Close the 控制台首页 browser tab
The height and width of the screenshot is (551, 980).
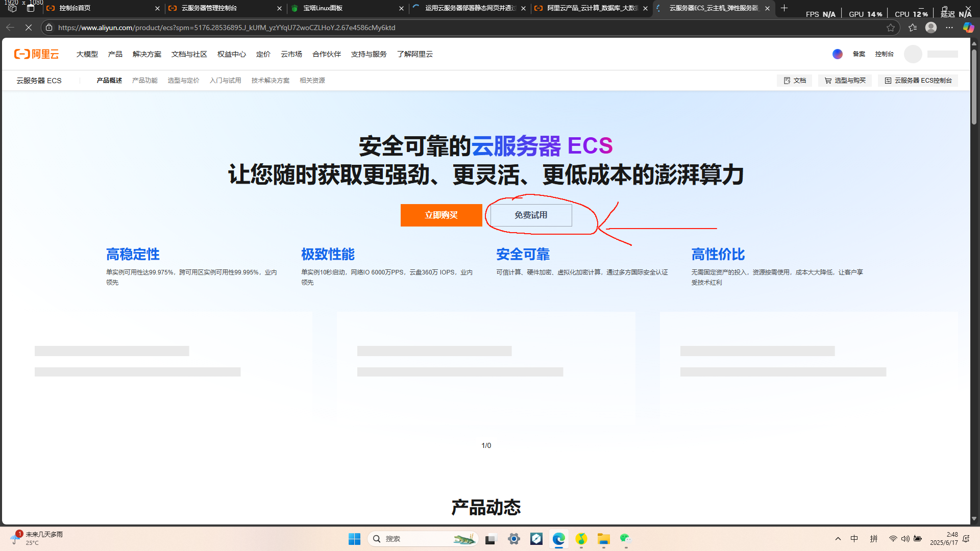157,8
